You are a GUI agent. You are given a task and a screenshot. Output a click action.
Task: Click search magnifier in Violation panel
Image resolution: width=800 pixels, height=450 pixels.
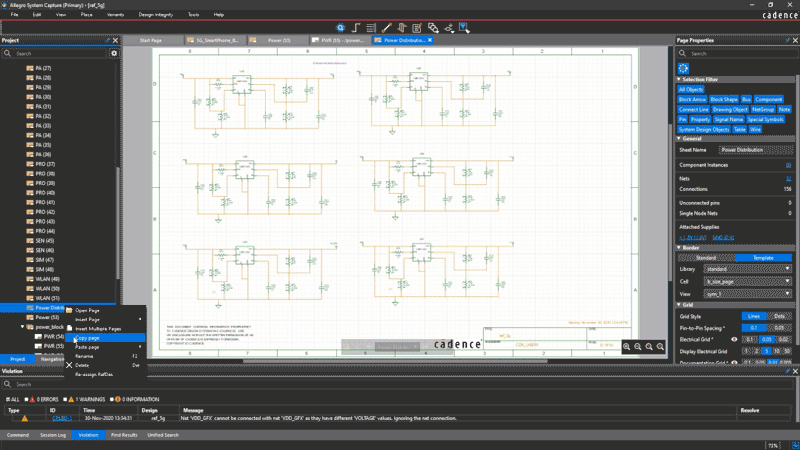[7, 384]
